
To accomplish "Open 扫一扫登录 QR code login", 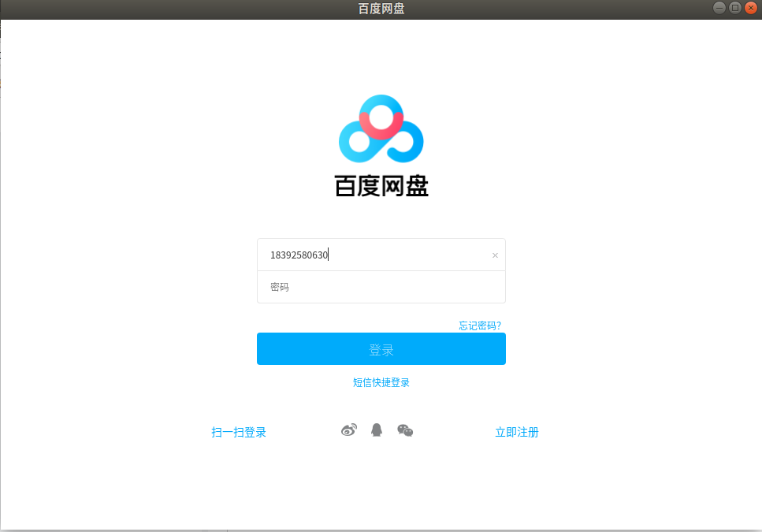I will click(x=239, y=432).
